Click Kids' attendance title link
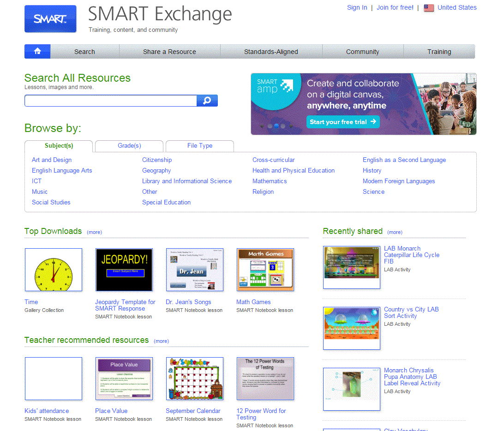 click(x=47, y=411)
